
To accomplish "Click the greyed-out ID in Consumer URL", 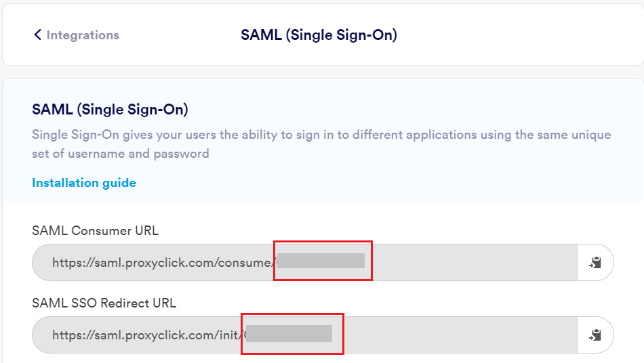I will (x=321, y=261).
